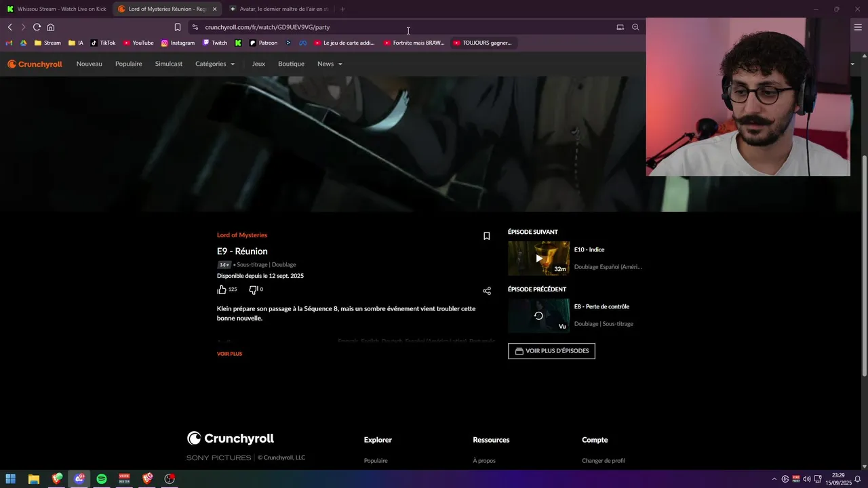Expand description with VOIR PLUS

pyautogui.click(x=229, y=354)
